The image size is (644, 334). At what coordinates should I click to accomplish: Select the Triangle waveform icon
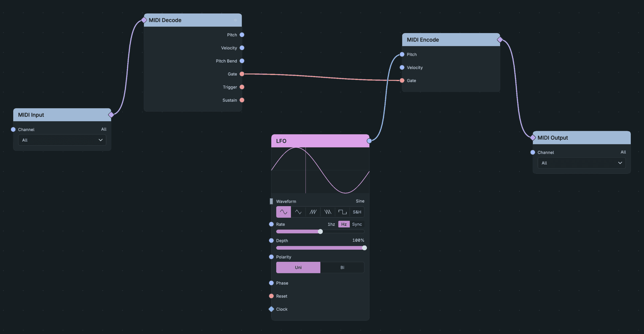pos(298,212)
